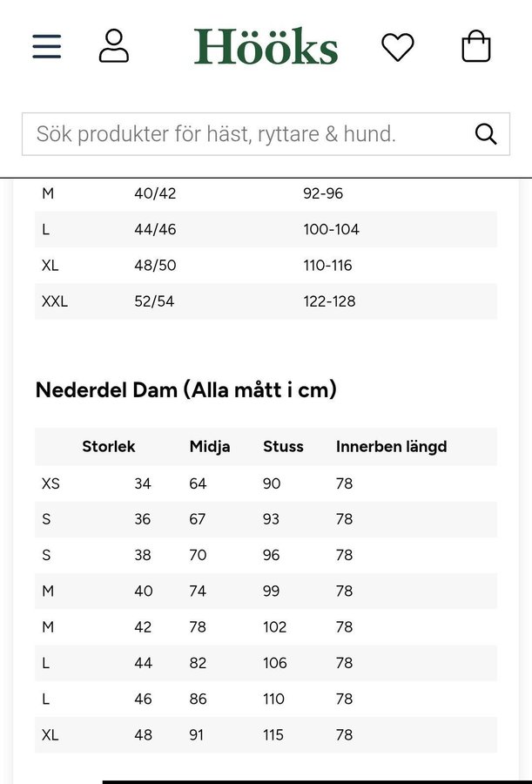This screenshot has width=532, height=784.
Task: Click the XXL size label
Action: click(54, 301)
